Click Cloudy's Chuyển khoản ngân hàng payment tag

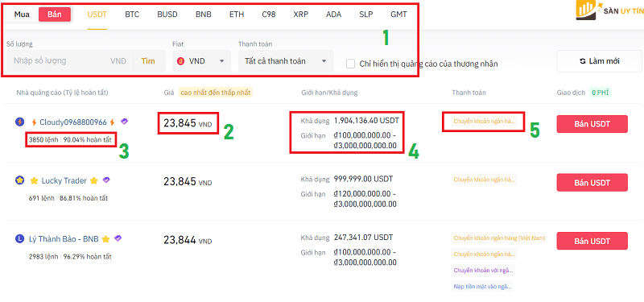point(484,122)
